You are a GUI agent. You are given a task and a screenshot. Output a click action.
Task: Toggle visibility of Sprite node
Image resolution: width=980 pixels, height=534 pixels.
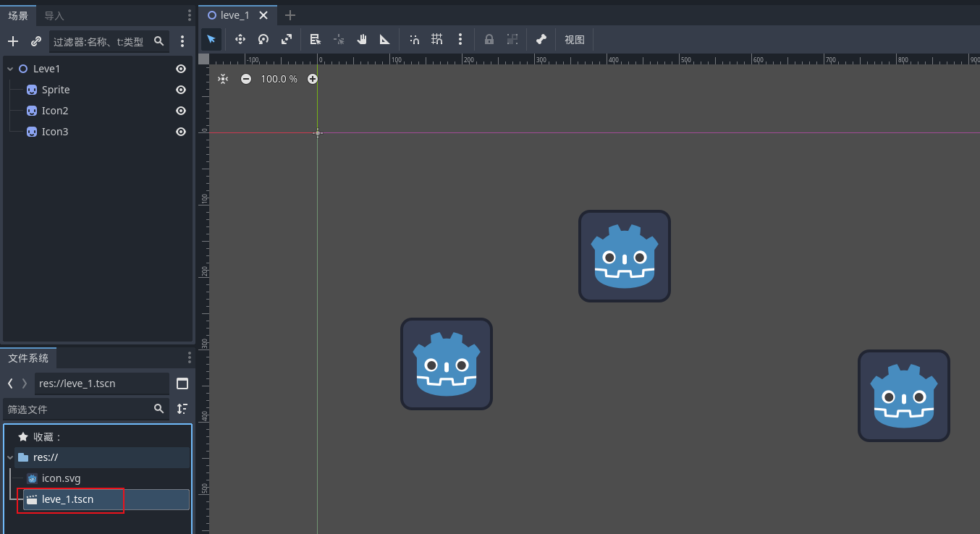pos(181,90)
